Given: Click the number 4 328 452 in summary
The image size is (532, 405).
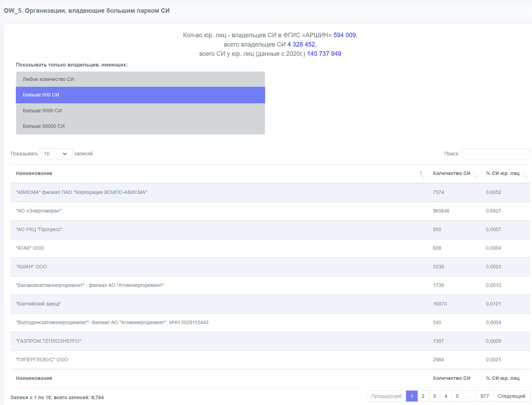Looking at the screenshot, I should pyautogui.click(x=301, y=44).
